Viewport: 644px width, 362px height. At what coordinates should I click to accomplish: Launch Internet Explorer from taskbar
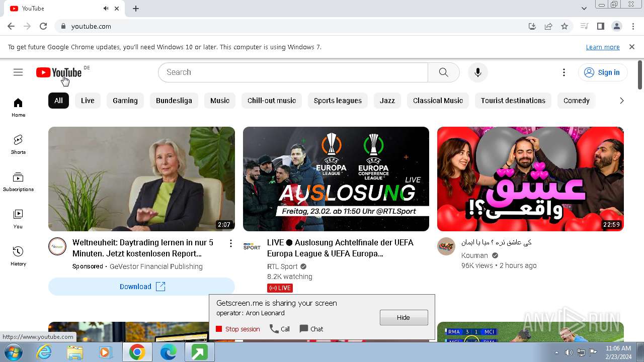click(x=44, y=352)
